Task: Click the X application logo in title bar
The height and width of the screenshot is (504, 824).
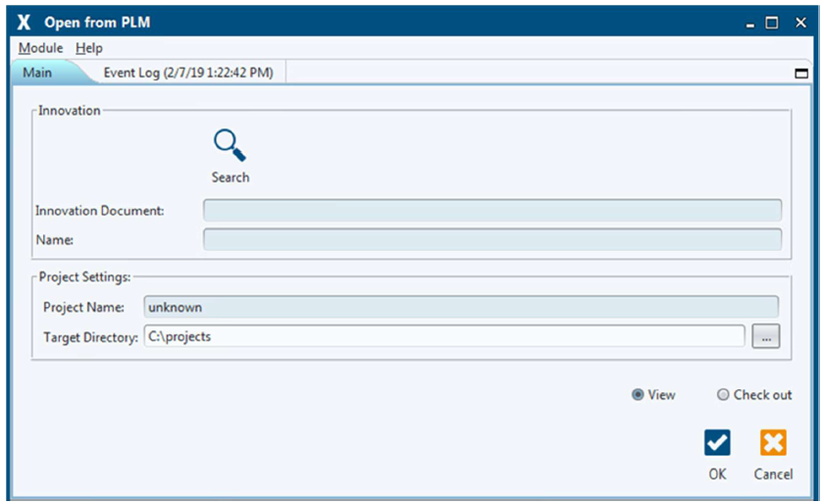Action: point(24,23)
